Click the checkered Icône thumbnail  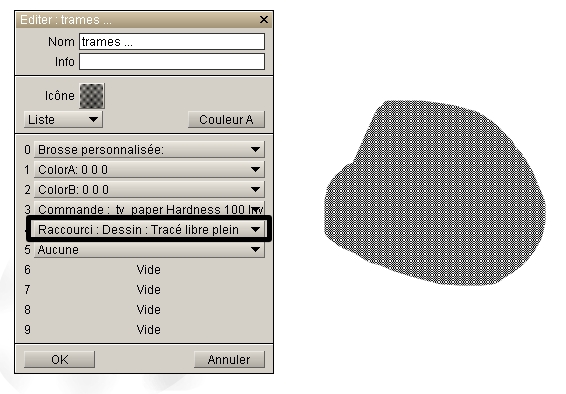click(92, 96)
